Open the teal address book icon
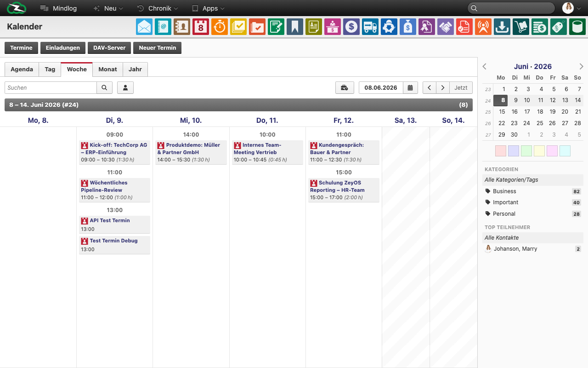The width and height of the screenshot is (588, 368). 163,27
